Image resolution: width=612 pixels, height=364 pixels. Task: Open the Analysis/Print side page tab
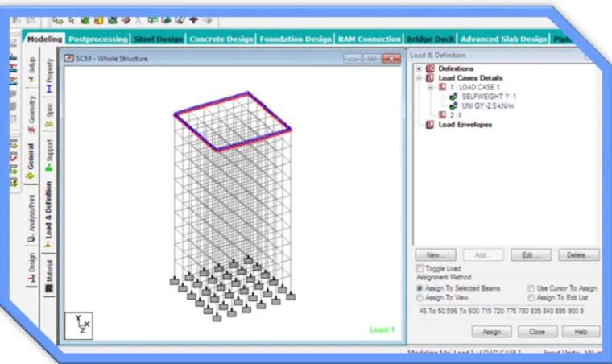click(x=31, y=217)
